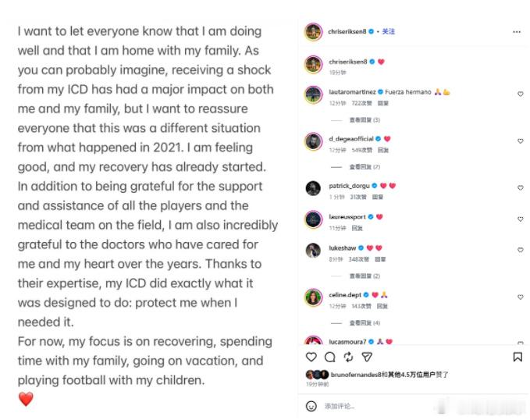Like lautaromartinez's comment
The image size is (530, 420).
(520, 94)
